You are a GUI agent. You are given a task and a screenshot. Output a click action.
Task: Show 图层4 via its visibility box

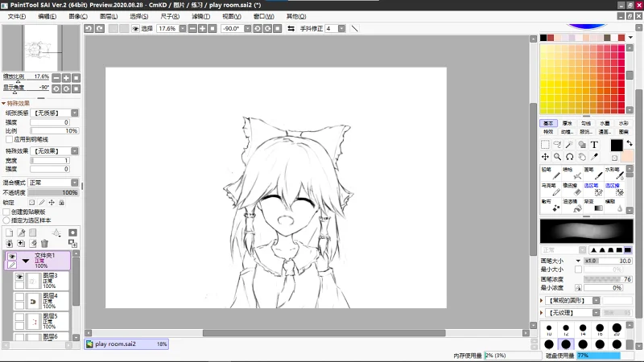(19, 297)
